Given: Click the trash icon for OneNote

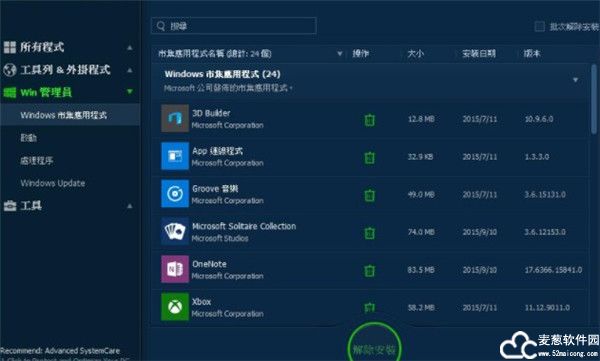Looking at the screenshot, I should (x=369, y=271).
